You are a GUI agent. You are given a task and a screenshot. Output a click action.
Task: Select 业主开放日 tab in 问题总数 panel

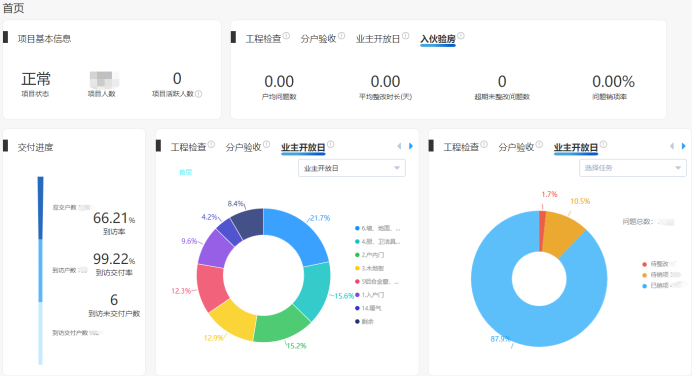pyautogui.click(x=576, y=147)
